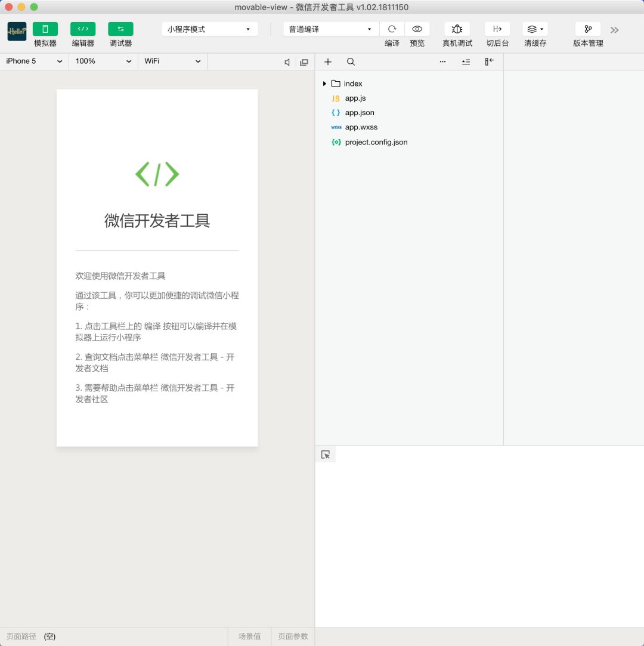
Task: Open the iPhone 5 device dropdown
Action: 34,61
